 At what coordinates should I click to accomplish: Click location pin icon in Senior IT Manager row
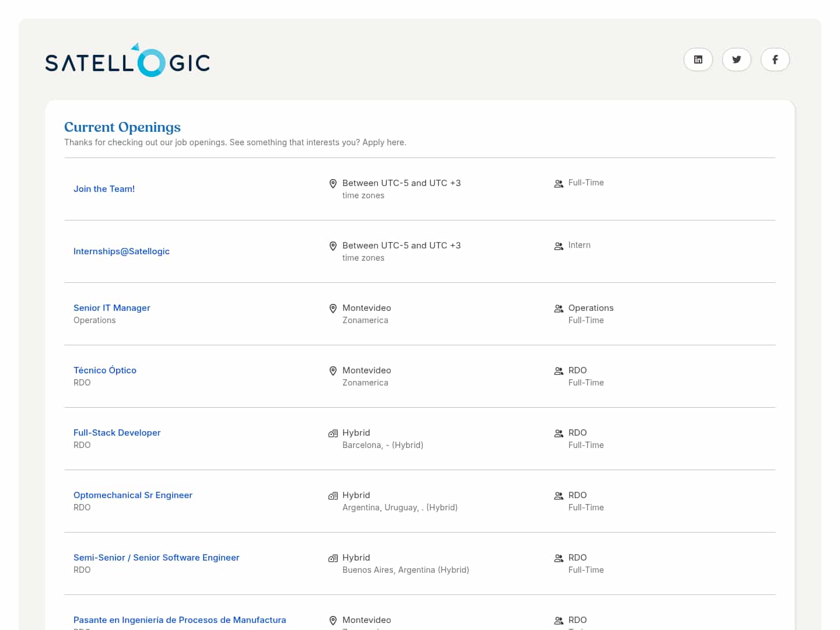point(333,309)
